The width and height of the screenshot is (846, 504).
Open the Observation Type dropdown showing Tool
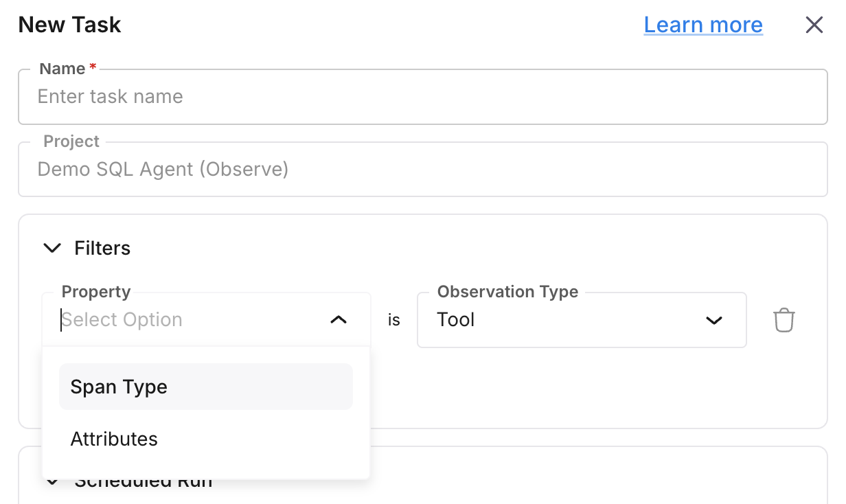pos(570,320)
